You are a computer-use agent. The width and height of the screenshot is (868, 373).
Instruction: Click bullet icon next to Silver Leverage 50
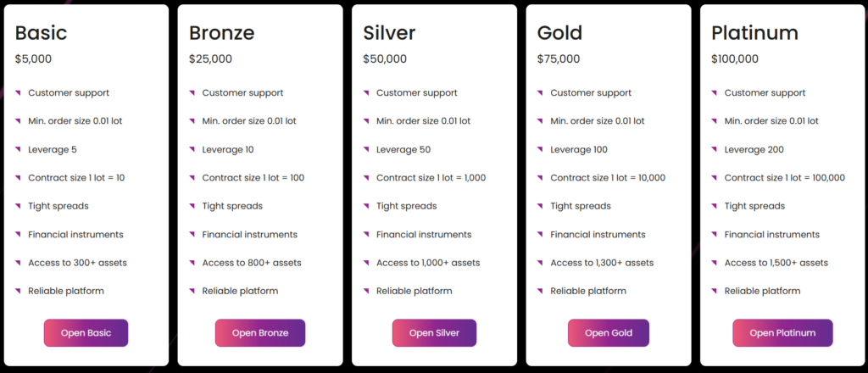point(366,150)
